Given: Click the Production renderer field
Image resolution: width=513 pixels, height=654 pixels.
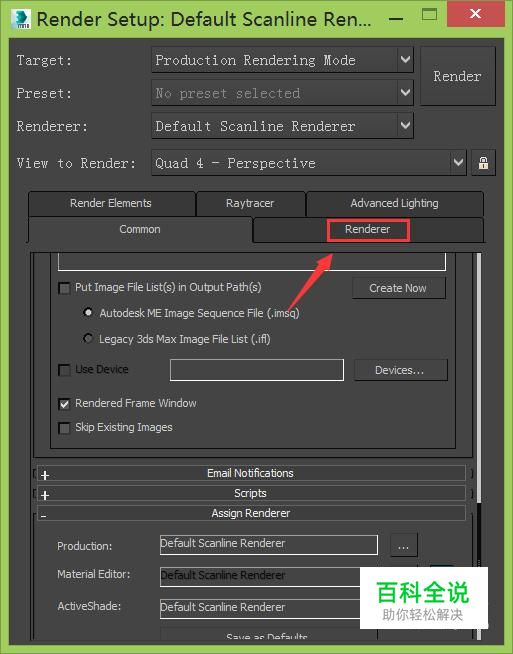Looking at the screenshot, I should pyautogui.click(x=269, y=544).
